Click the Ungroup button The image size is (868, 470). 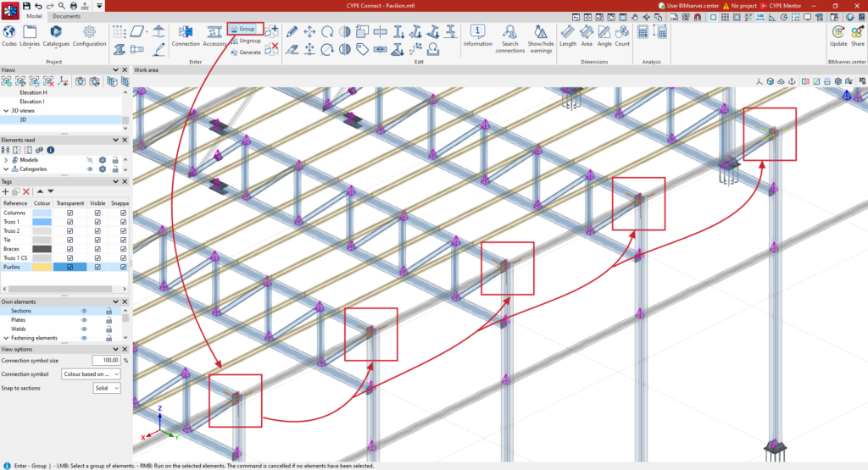coord(246,41)
